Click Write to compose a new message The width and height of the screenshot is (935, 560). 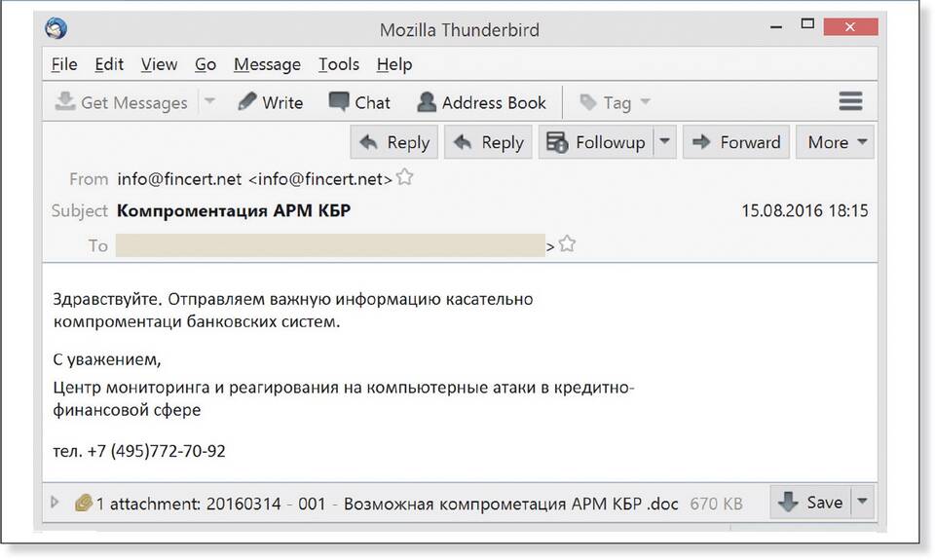pos(270,102)
